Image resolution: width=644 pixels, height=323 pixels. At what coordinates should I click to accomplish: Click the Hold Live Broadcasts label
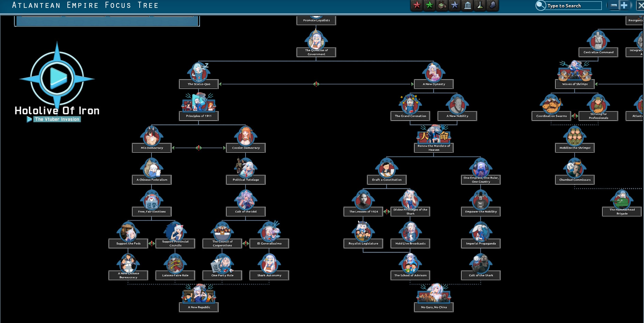click(x=410, y=244)
